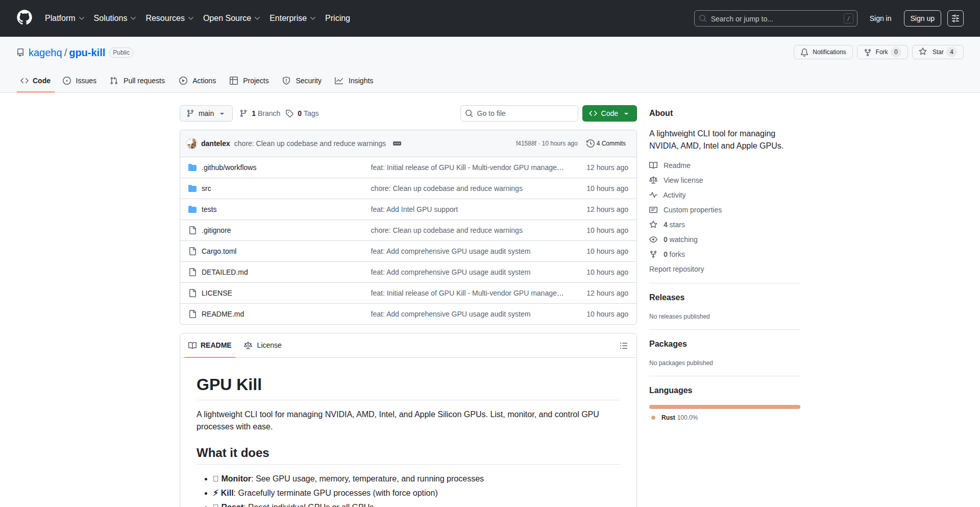The width and height of the screenshot is (980, 507).
Task: Click the Rust 100.0% language label
Action: click(x=679, y=418)
